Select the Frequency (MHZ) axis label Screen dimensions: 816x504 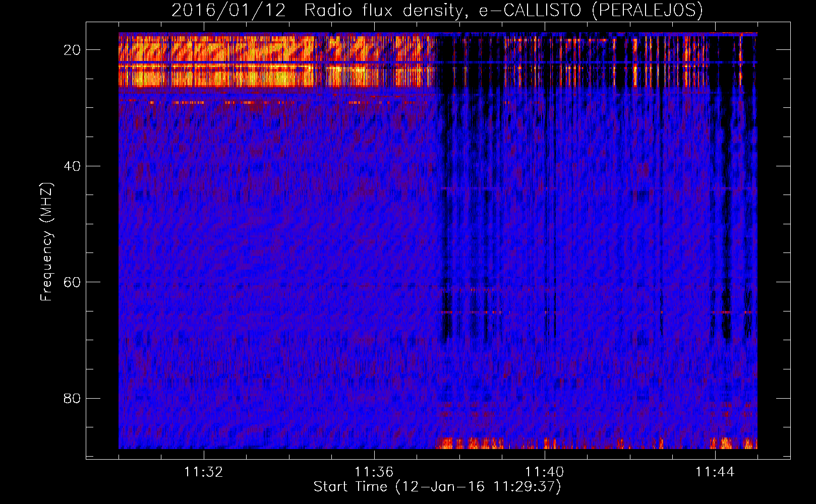[46, 242]
